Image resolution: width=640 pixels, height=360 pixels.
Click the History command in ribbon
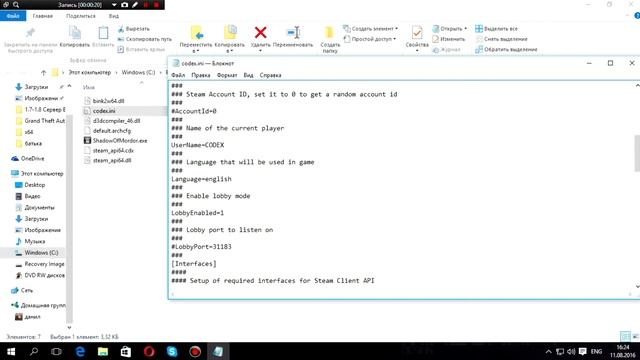pyautogui.click(x=446, y=49)
